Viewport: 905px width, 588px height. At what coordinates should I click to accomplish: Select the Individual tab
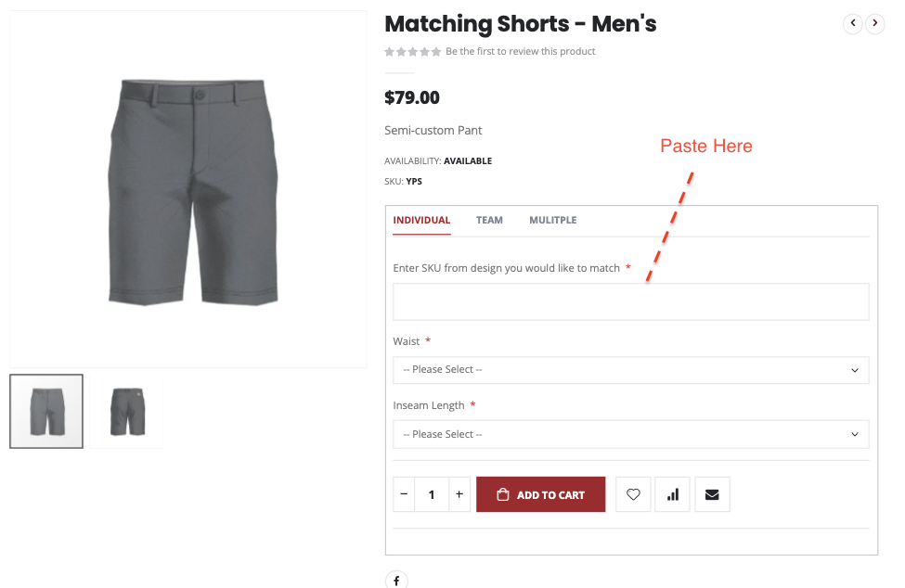coord(421,220)
